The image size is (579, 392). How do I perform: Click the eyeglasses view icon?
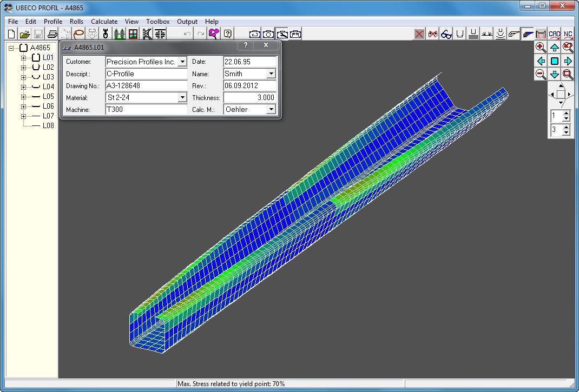tap(446, 34)
